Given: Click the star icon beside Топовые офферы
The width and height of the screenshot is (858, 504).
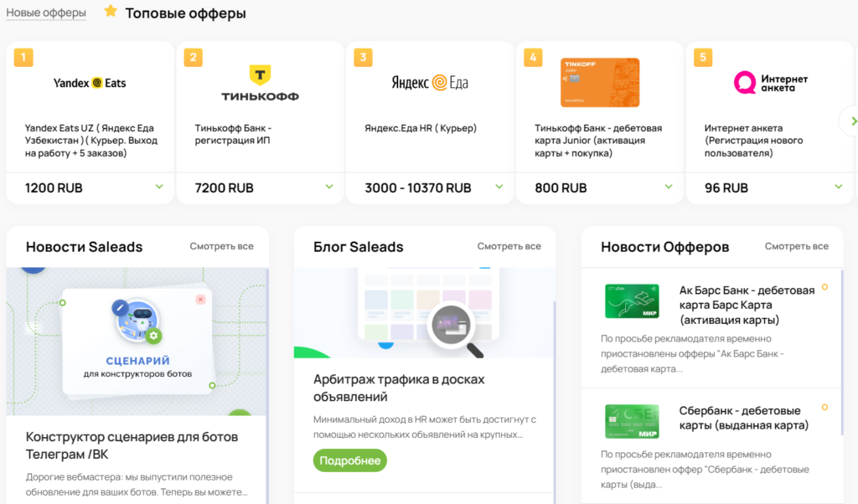Looking at the screenshot, I should pos(111,11).
